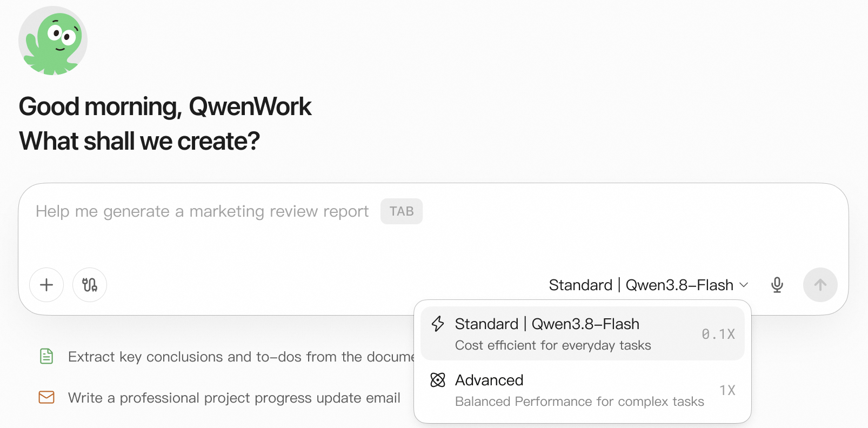Click 'Balanced Performance for complex tasks' description
868x428 pixels.
click(x=579, y=402)
